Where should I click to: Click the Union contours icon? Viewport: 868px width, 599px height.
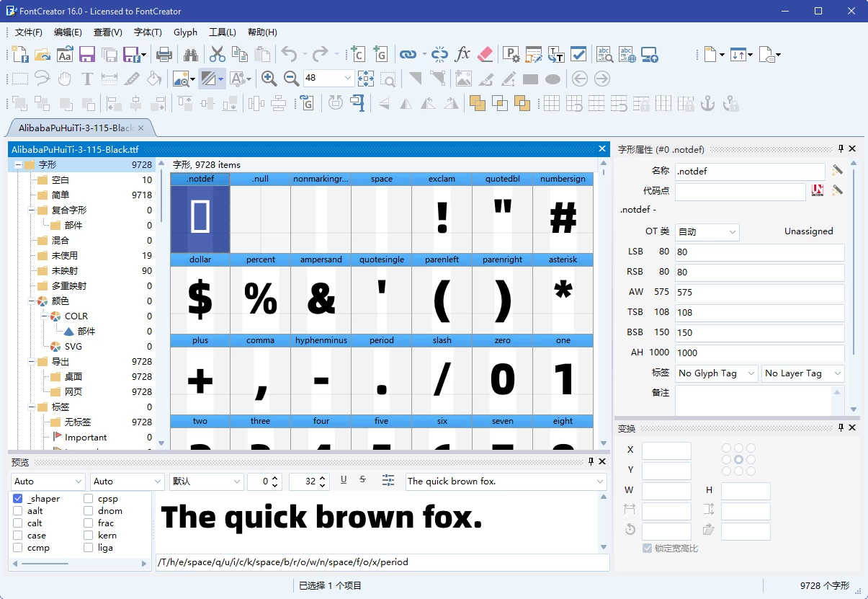[x=477, y=103]
